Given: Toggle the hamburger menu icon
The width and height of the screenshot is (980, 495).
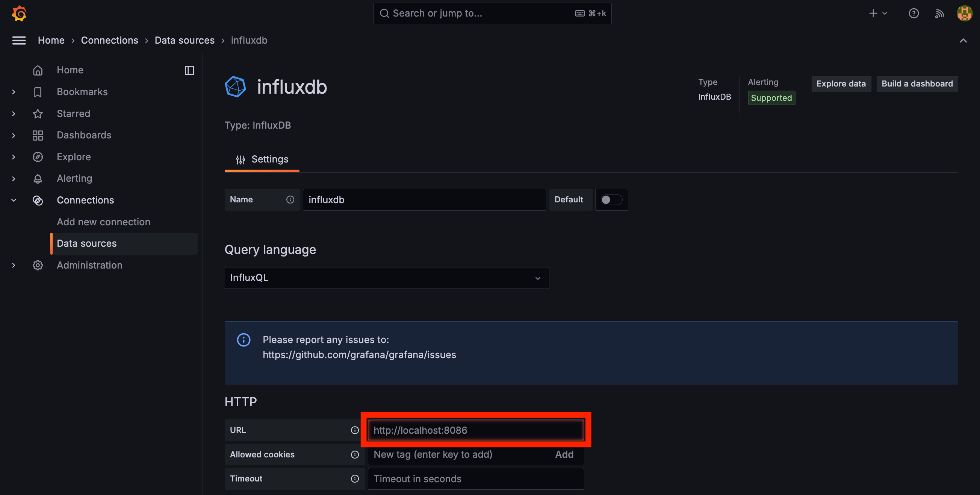Looking at the screenshot, I should [x=19, y=40].
